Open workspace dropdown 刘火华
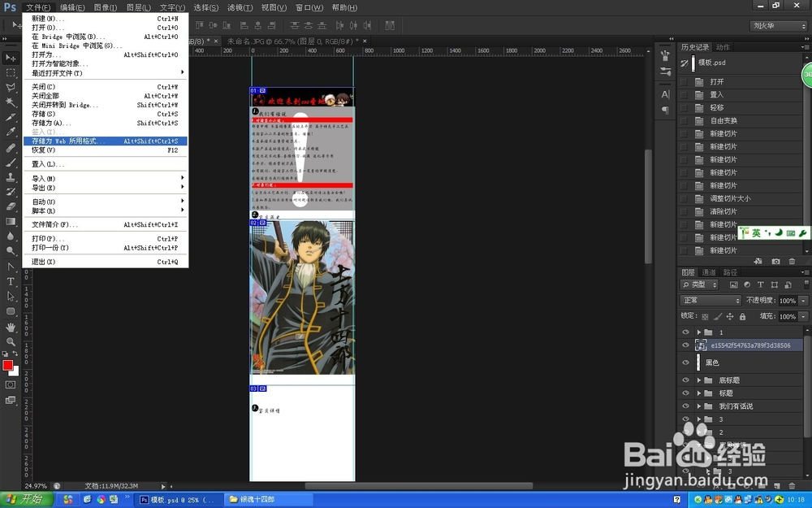Screen dimensions: 812x508 pyautogui.click(x=779, y=25)
